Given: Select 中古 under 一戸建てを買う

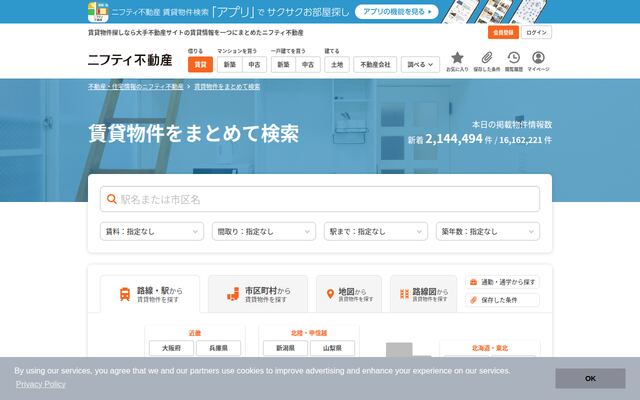Looking at the screenshot, I should (x=308, y=64).
